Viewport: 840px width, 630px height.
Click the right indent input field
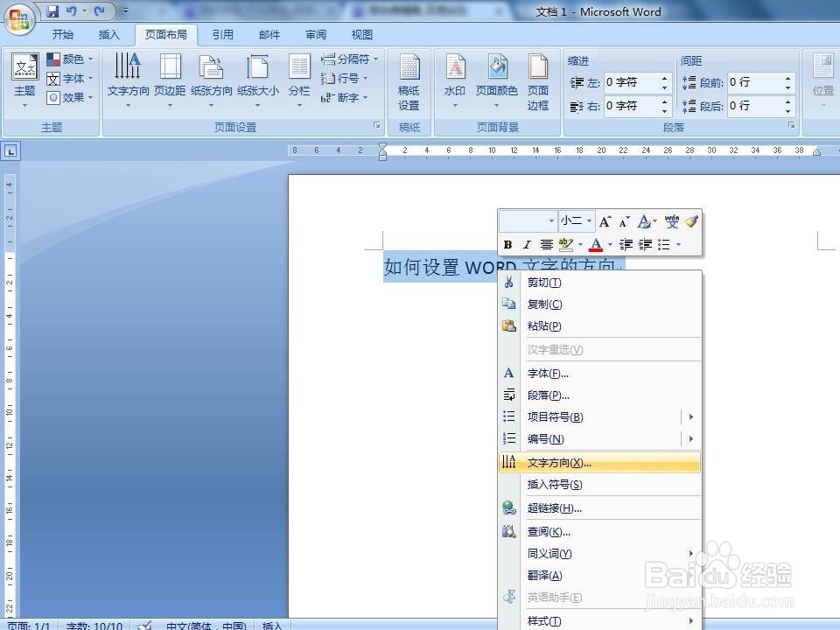[631, 106]
